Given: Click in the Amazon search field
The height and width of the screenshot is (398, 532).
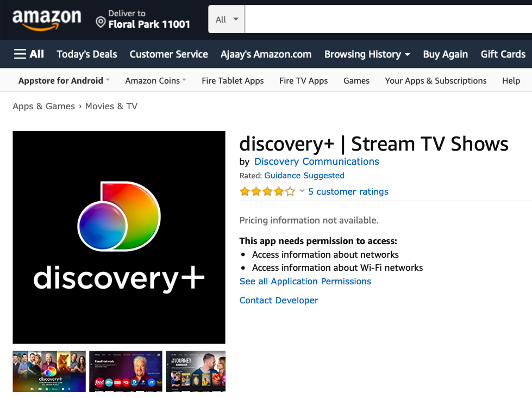Looking at the screenshot, I should (388, 20).
